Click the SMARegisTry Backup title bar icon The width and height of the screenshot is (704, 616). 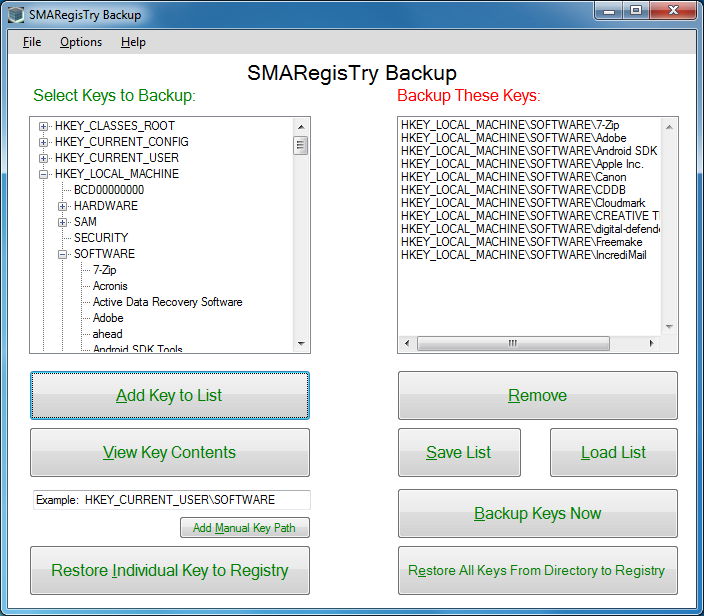[x=15, y=15]
